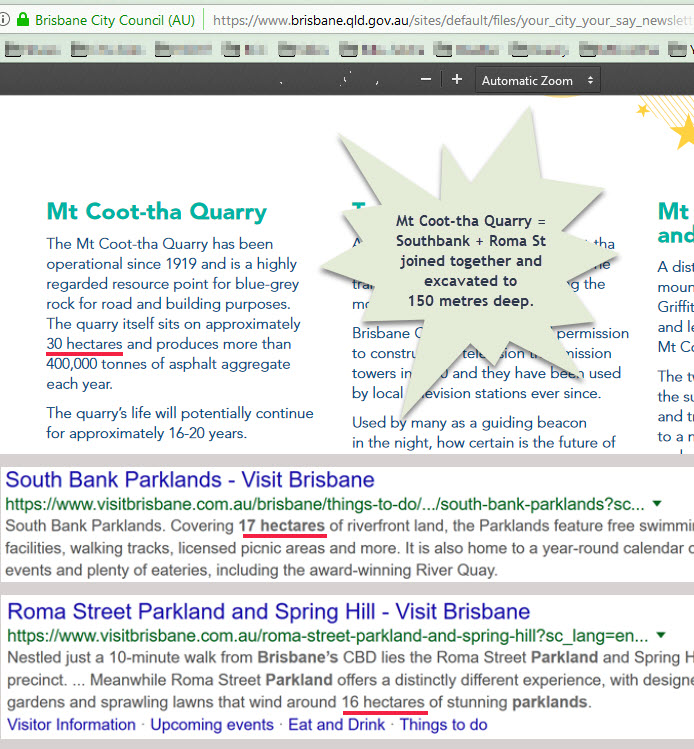
Task: Click "for approximately 16-20 years." text
Action: 147,433
